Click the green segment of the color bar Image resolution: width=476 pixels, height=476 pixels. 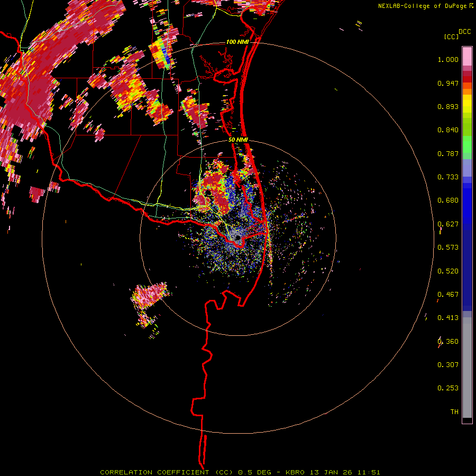(467, 147)
